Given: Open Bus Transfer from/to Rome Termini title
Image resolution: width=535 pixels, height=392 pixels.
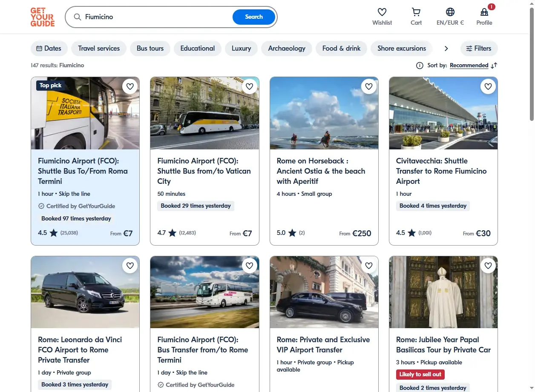Looking at the screenshot, I should click(203, 350).
